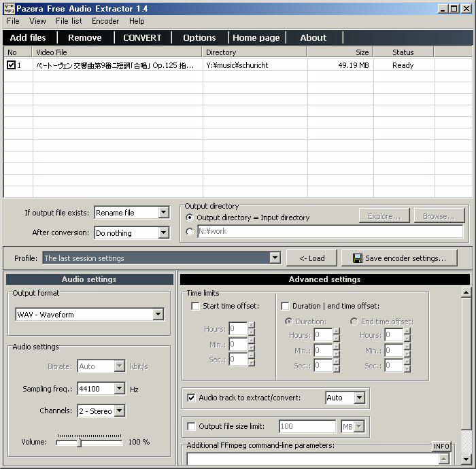Click the N:¥work output directory field
The image size is (476, 469).
[330, 232]
